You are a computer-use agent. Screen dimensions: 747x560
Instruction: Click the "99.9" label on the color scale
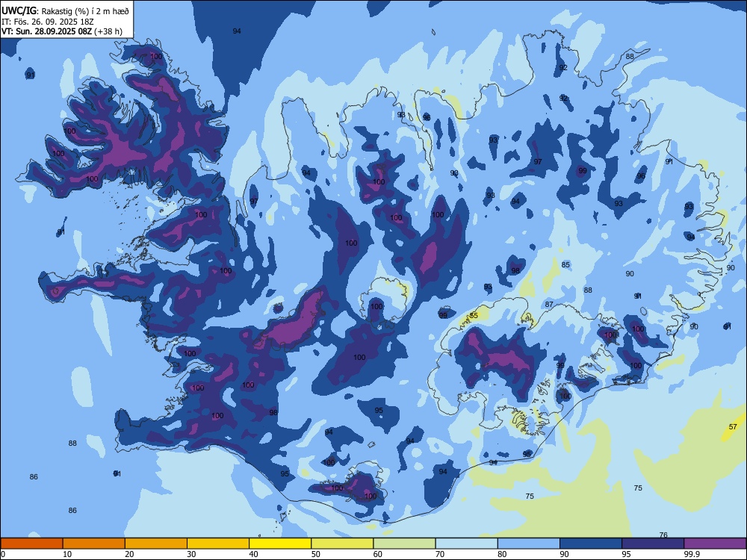point(692,554)
